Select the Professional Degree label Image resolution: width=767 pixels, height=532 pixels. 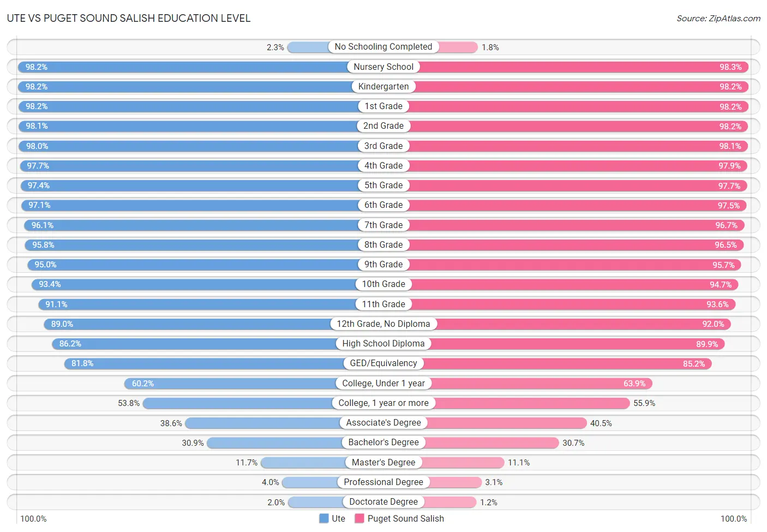[x=383, y=482]
